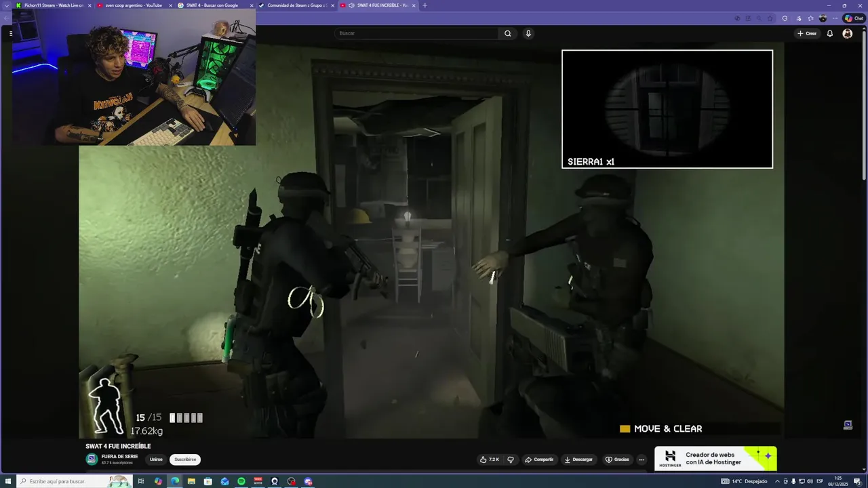
Task: Open the browser profile picture
Action: (823, 18)
